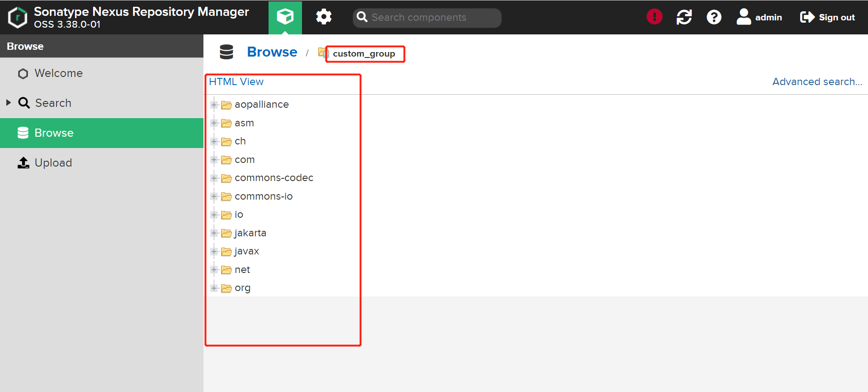Click the commons-io folder icon

(x=226, y=196)
